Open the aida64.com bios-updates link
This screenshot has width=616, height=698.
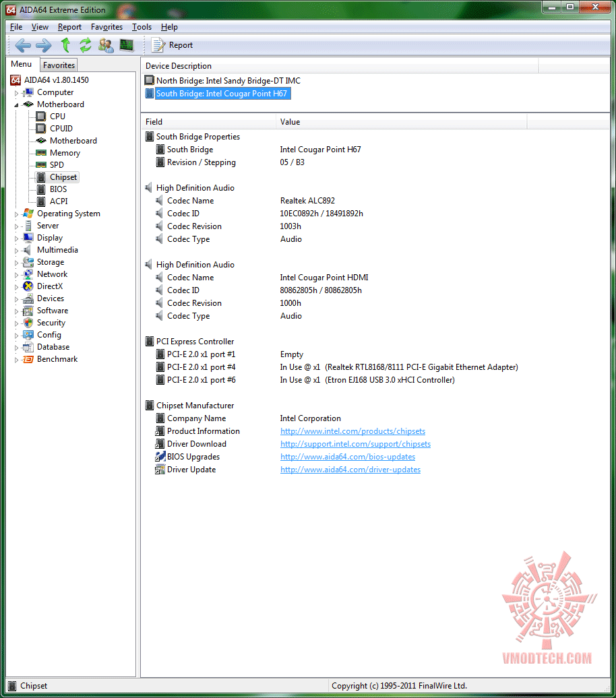pos(347,457)
